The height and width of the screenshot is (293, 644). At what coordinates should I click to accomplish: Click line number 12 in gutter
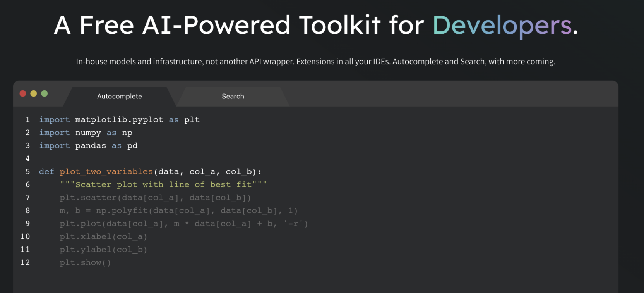coord(25,262)
